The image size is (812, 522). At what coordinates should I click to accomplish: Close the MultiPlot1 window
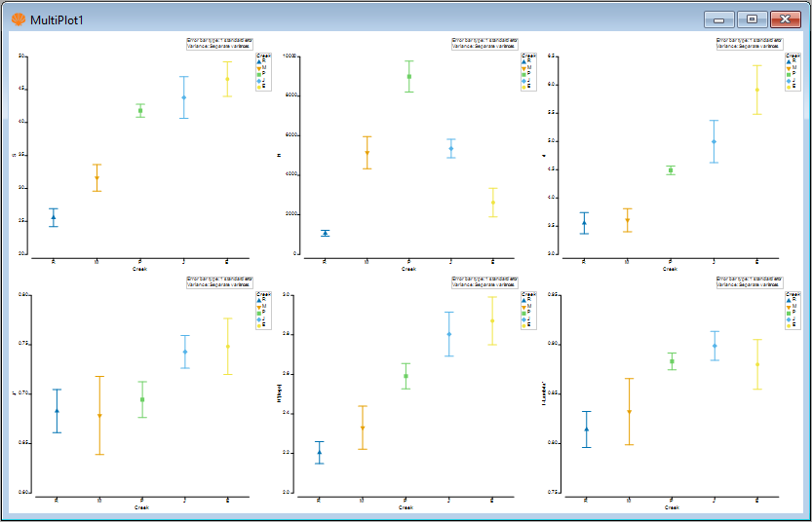click(x=785, y=19)
